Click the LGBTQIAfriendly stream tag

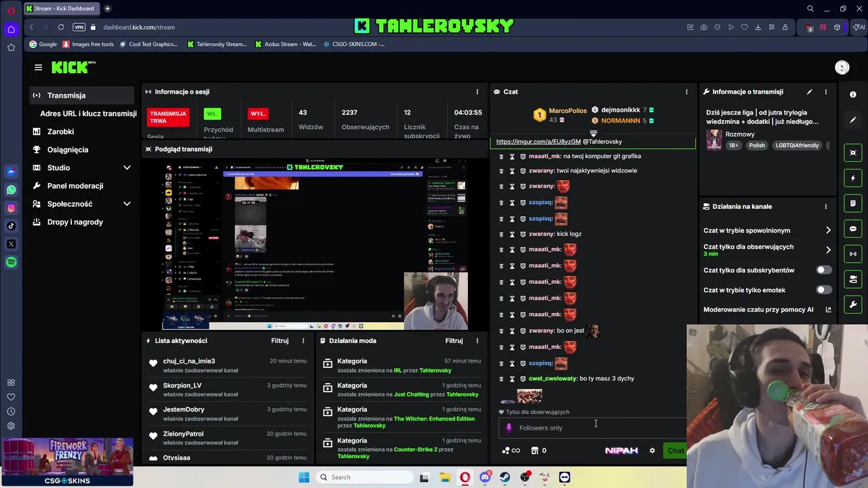pyautogui.click(x=797, y=145)
